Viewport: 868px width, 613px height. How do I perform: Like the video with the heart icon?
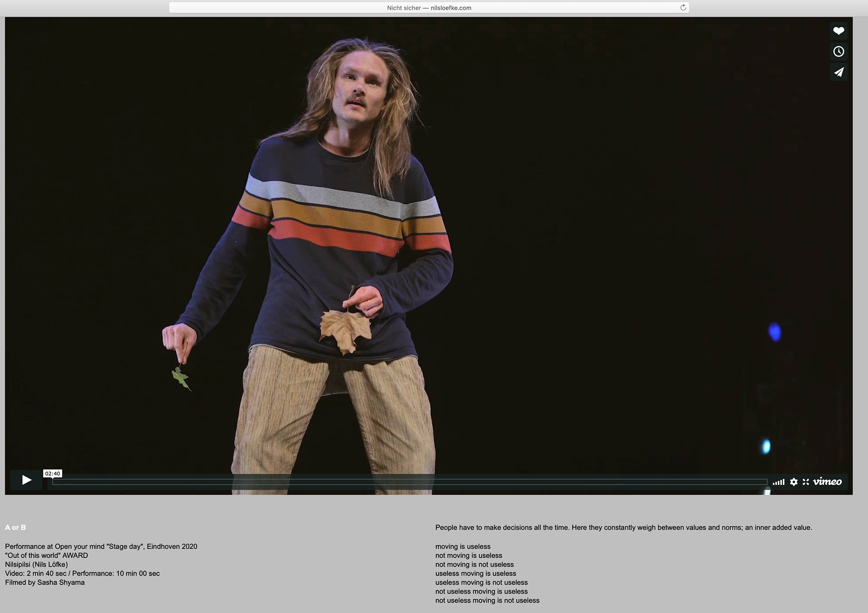[x=838, y=31]
